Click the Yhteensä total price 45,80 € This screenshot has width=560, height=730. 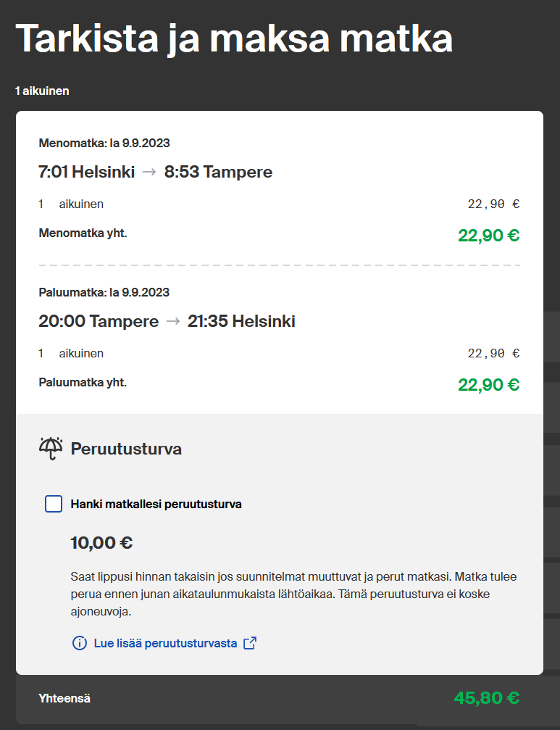tap(487, 698)
